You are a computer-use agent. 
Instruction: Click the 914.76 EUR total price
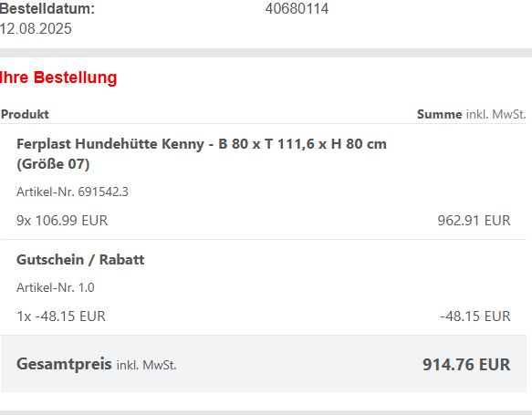[466, 365]
